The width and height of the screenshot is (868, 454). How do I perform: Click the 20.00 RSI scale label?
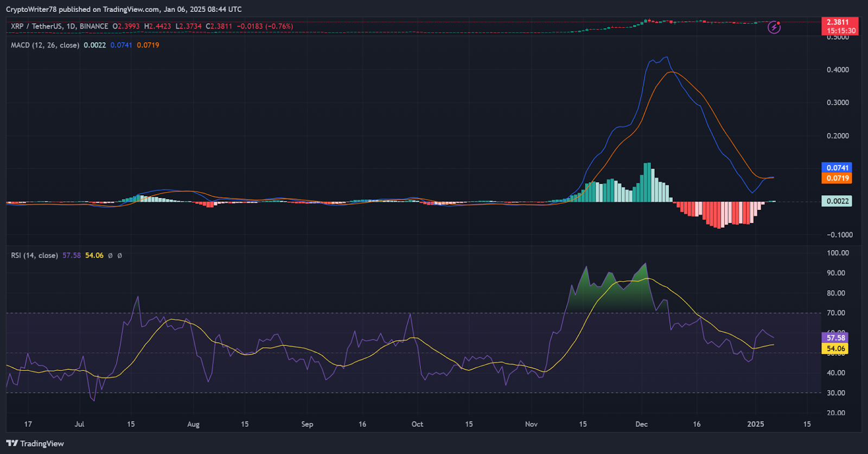(836, 413)
